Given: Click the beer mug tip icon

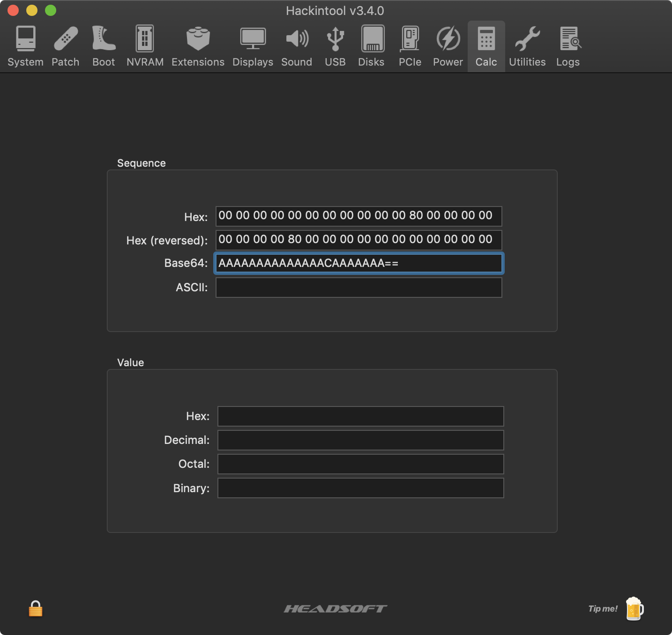Looking at the screenshot, I should click(x=635, y=609).
